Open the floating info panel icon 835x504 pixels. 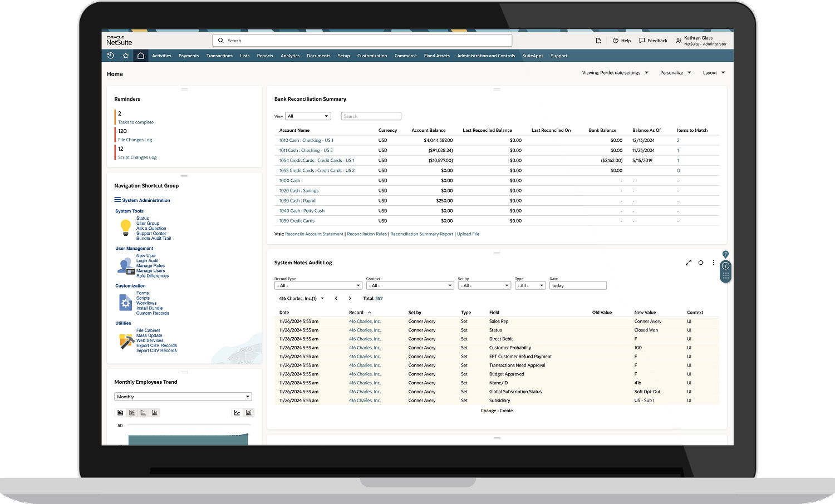725,266
